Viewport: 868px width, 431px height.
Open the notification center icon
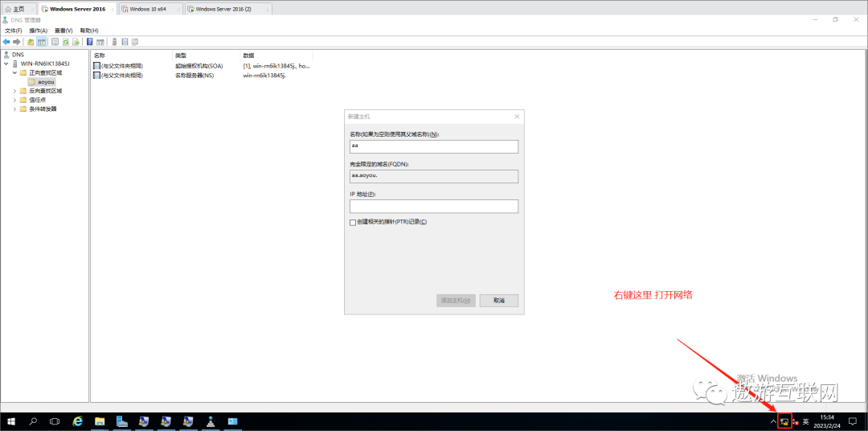(x=852, y=421)
